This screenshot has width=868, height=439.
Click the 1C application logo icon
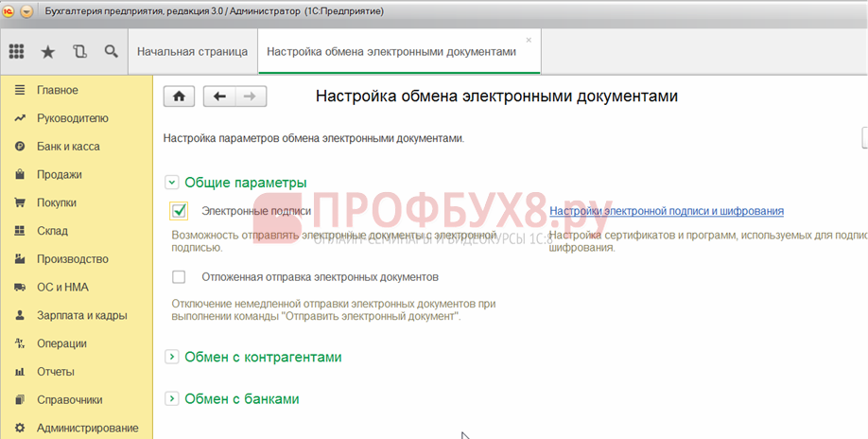(x=9, y=11)
